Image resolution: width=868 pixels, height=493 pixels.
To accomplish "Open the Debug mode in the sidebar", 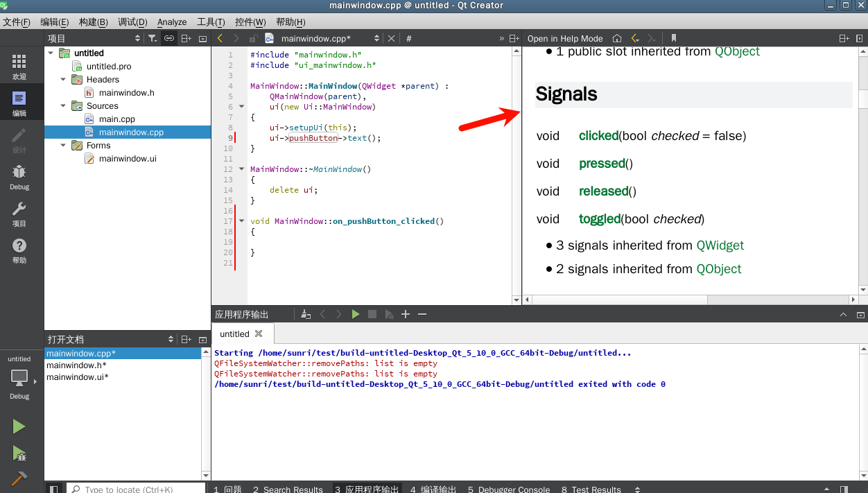I will (x=19, y=177).
